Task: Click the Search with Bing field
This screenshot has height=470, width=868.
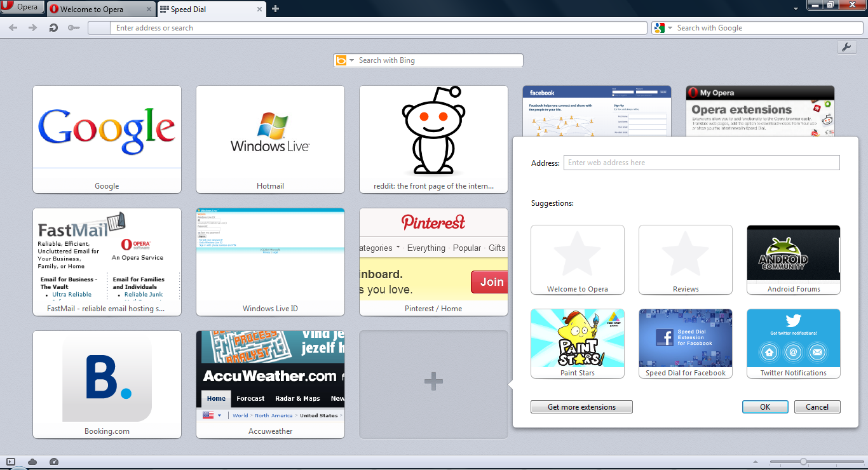Action: [440, 60]
